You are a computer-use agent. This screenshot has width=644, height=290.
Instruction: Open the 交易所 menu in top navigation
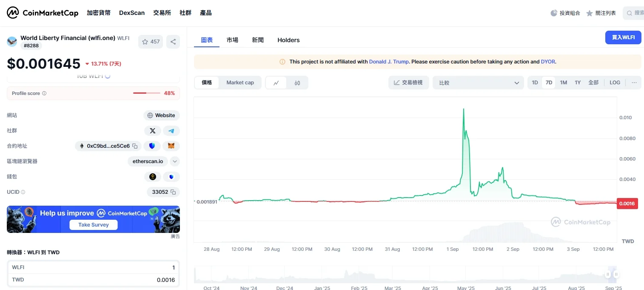[x=162, y=13]
